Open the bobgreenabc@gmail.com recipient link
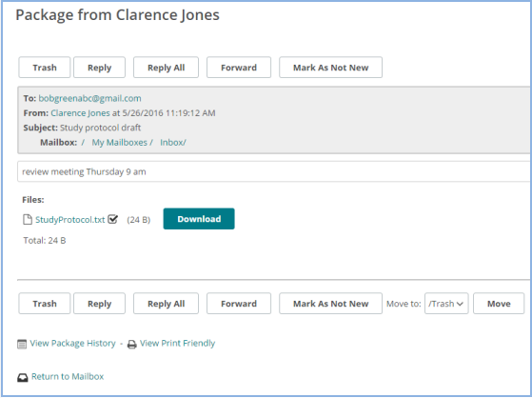Viewport: 532px width, 398px height. click(89, 98)
